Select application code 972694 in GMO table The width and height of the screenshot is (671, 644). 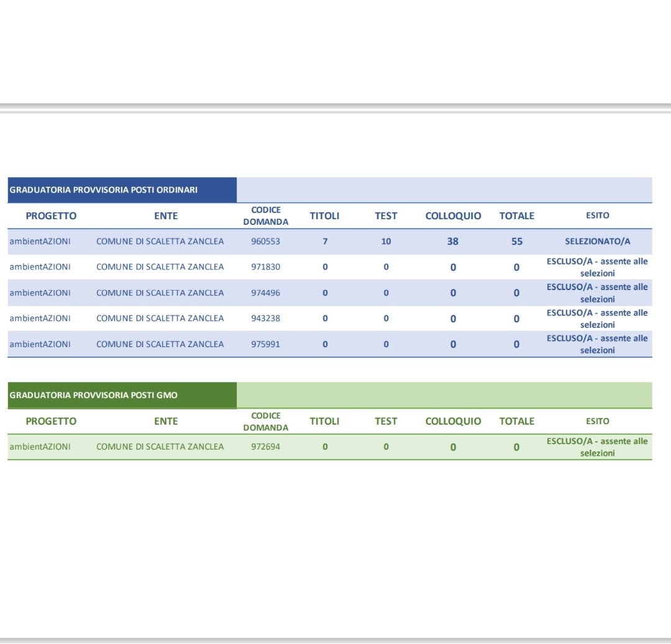265,447
